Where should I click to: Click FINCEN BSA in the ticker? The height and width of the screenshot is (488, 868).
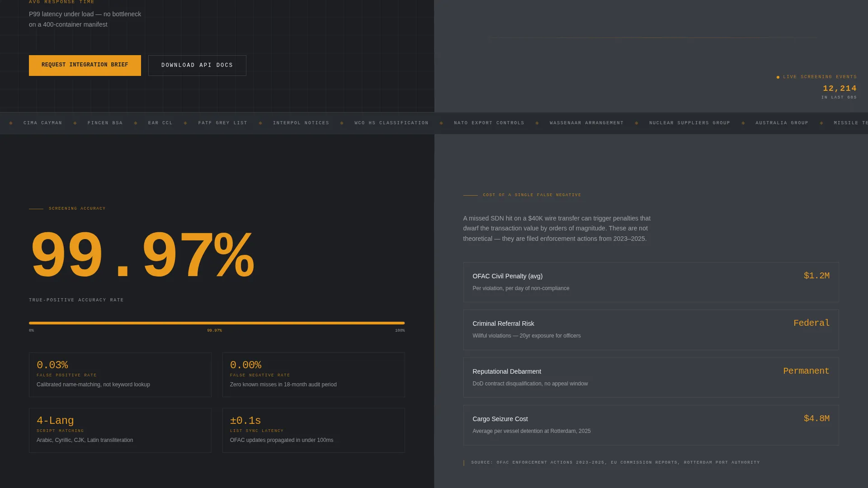pos(105,123)
